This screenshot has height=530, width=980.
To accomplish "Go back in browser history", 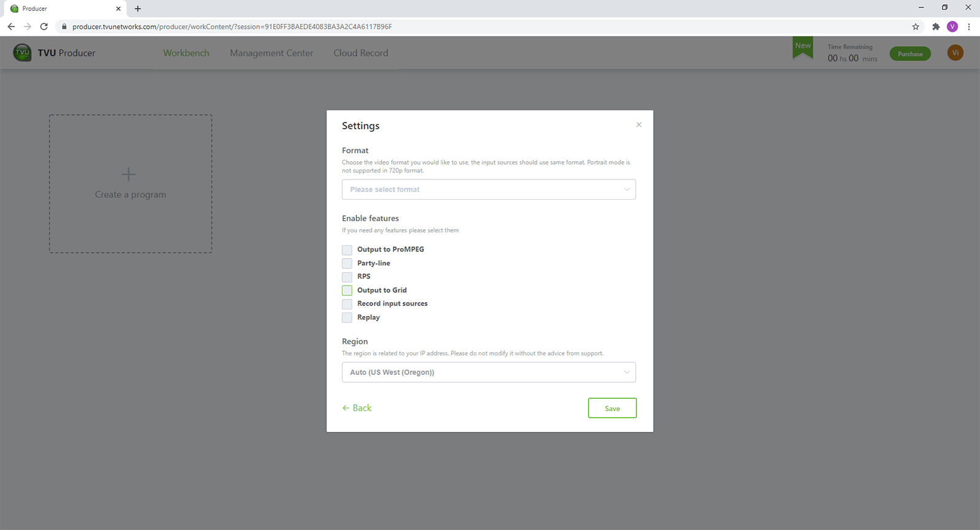I will point(11,26).
